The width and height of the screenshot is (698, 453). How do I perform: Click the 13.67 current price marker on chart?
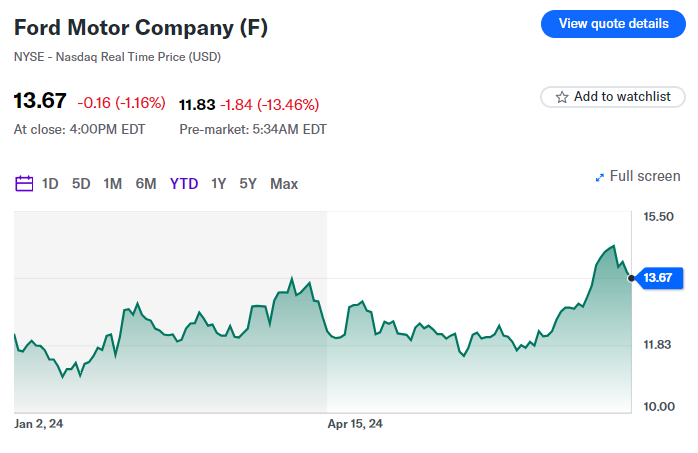(x=656, y=277)
